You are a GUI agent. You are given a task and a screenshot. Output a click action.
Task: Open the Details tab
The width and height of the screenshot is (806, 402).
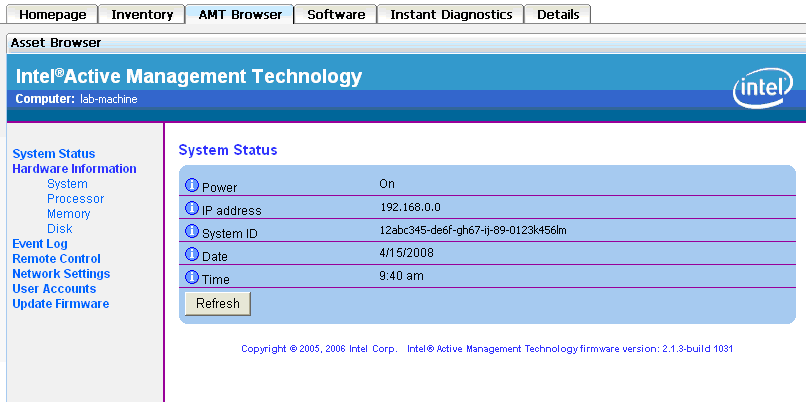point(558,14)
